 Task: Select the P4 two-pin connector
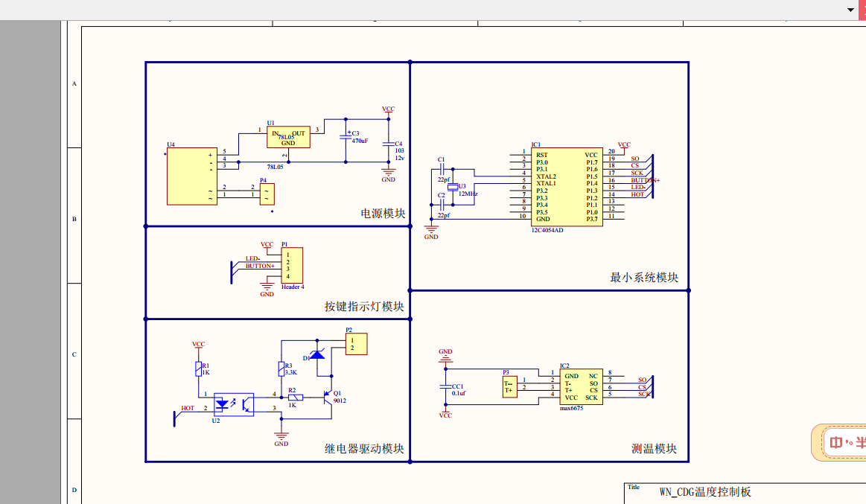[x=267, y=194]
